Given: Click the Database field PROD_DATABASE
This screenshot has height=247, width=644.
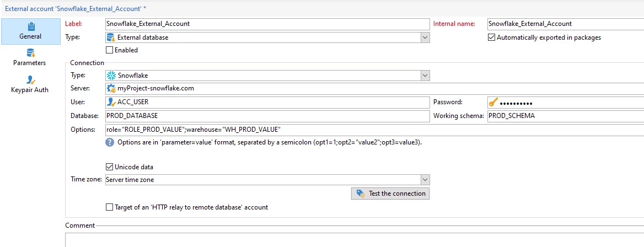Looking at the screenshot, I should (x=267, y=116).
